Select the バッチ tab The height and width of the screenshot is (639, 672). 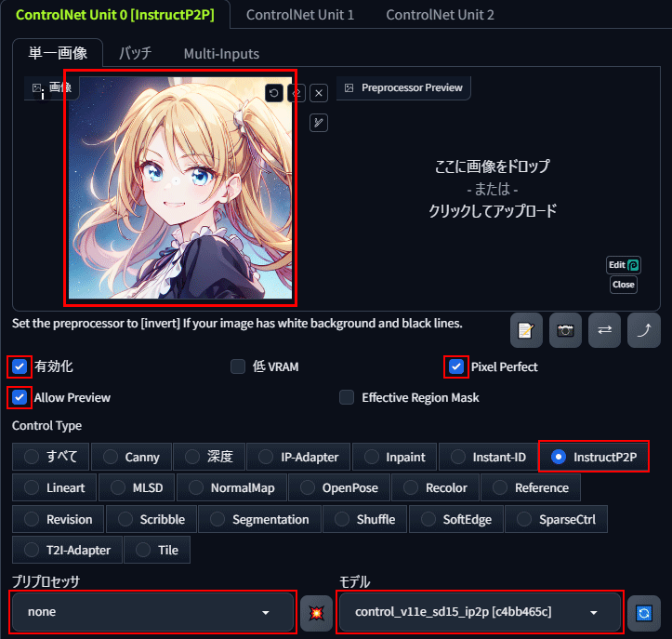(x=135, y=53)
